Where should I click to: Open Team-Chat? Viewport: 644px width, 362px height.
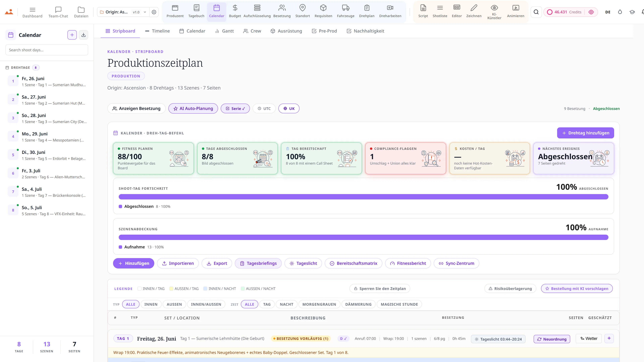pyautogui.click(x=58, y=12)
